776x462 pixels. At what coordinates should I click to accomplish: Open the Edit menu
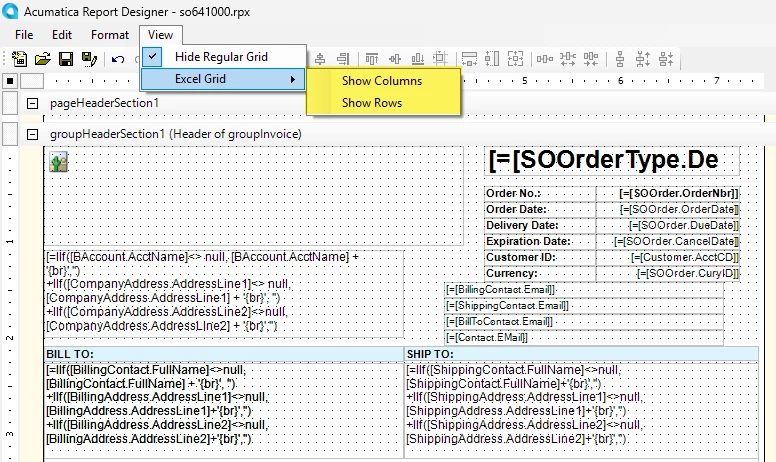[62, 35]
